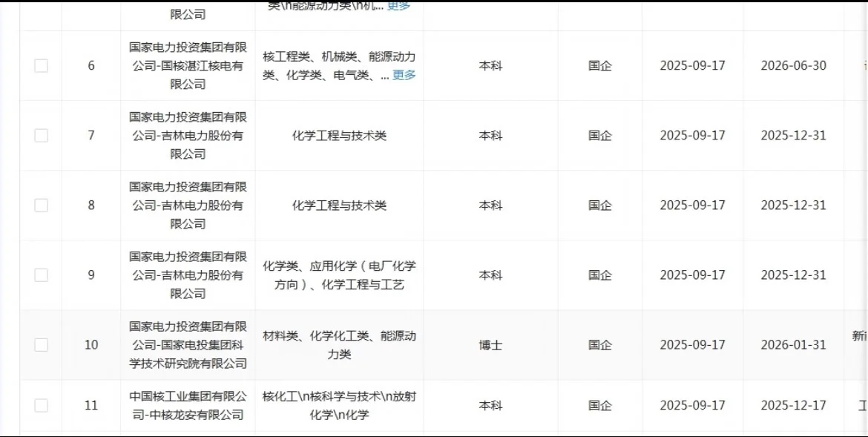Check row 10's selection checkbox
Screen dimensions: 868x437
coord(41,345)
